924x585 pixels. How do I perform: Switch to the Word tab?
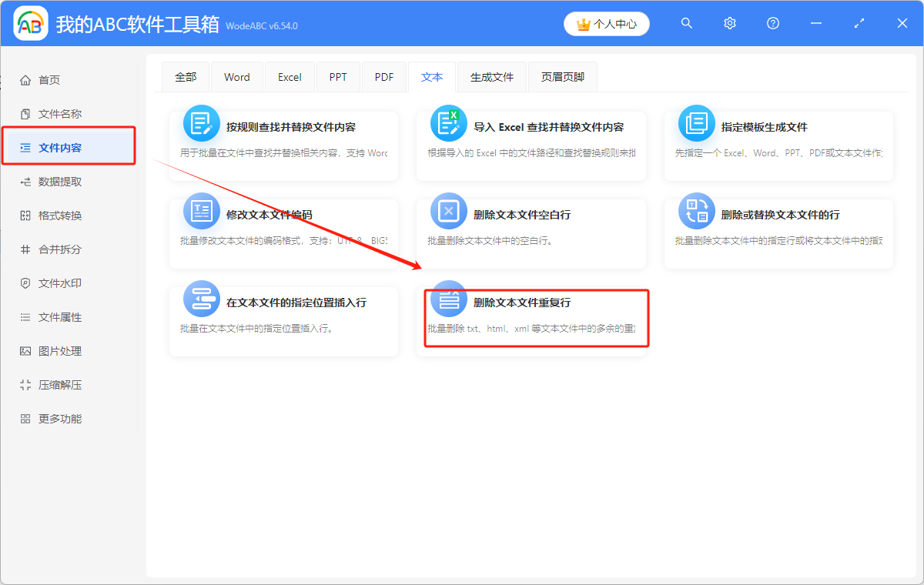236,76
